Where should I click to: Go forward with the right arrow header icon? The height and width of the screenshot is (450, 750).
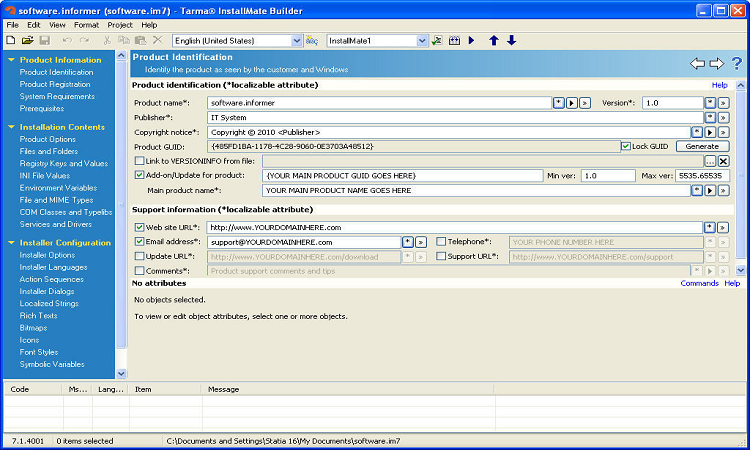(717, 63)
